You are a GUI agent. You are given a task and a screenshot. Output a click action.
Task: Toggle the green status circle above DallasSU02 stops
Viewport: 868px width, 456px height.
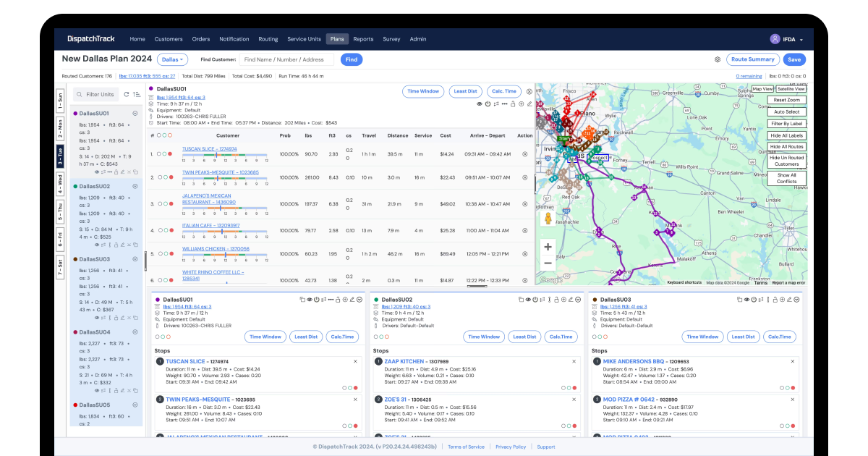coord(381,336)
